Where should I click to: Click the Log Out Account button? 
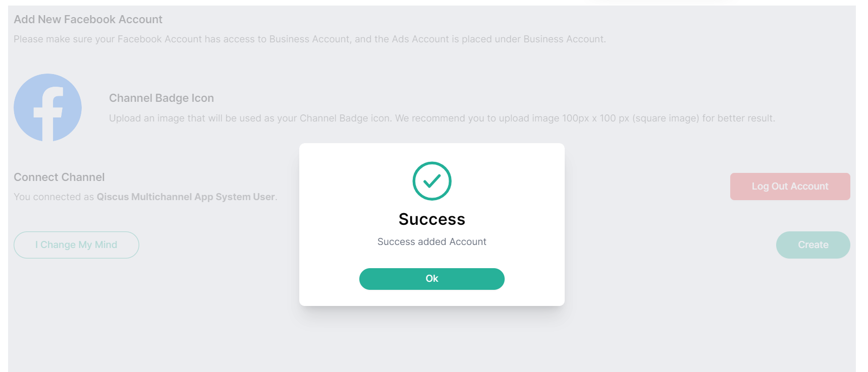(790, 187)
